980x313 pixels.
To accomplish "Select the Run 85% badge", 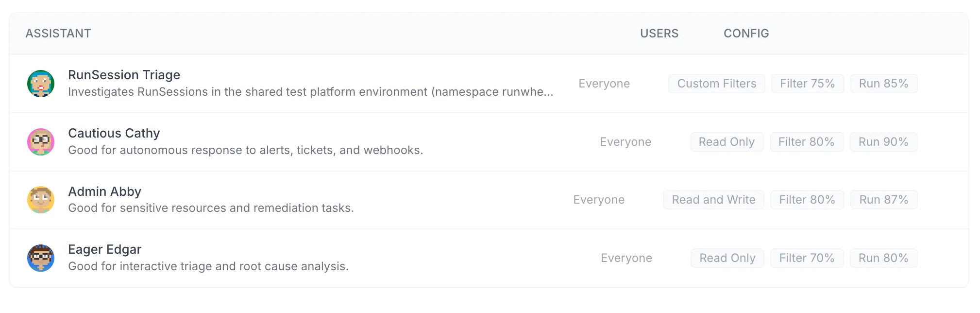I will coord(883,84).
